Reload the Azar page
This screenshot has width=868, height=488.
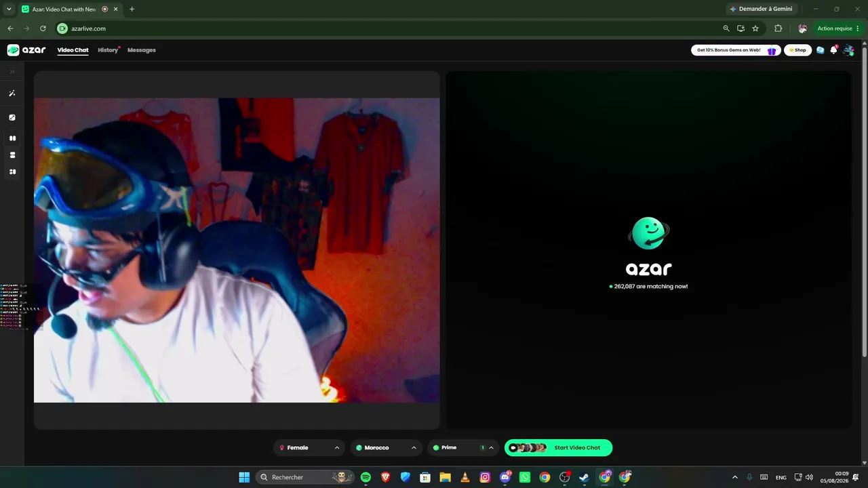pyautogui.click(x=43, y=28)
